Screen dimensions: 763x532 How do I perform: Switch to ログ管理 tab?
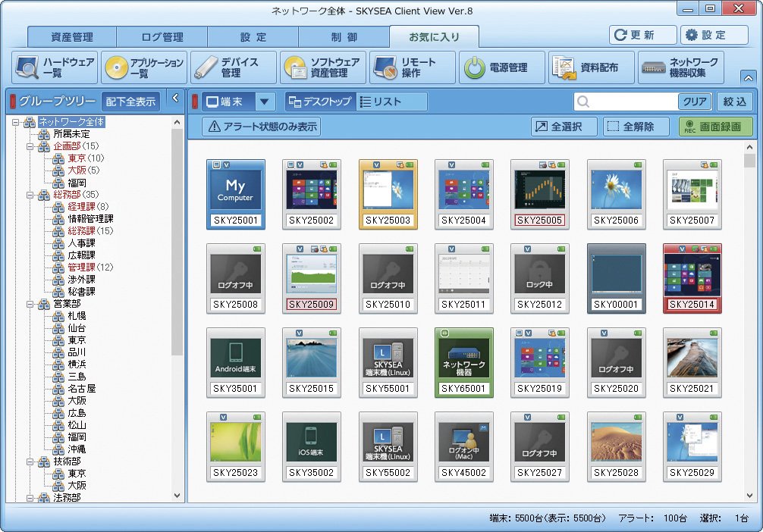coord(162,37)
